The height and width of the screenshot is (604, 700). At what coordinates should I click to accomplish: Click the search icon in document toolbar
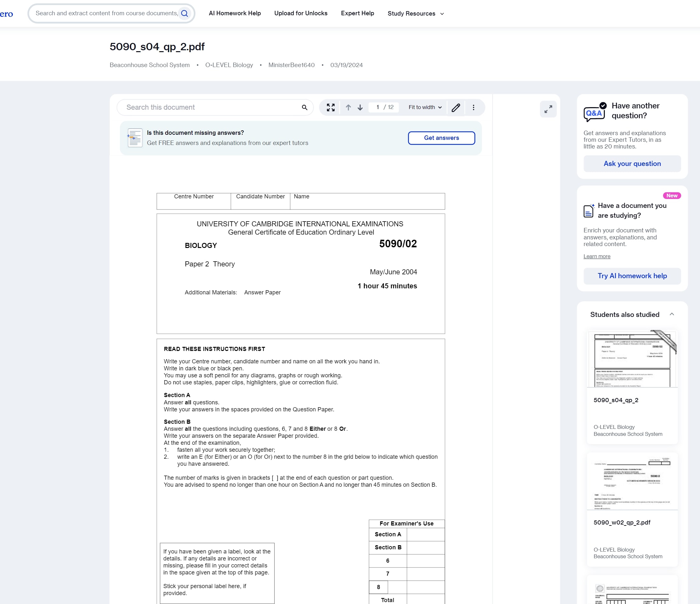pyautogui.click(x=304, y=107)
